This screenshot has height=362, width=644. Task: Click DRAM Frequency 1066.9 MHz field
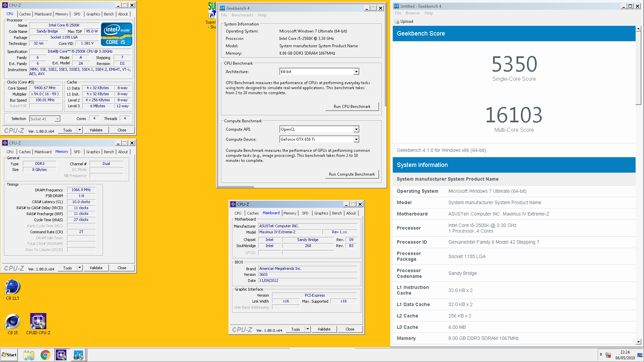pos(81,190)
